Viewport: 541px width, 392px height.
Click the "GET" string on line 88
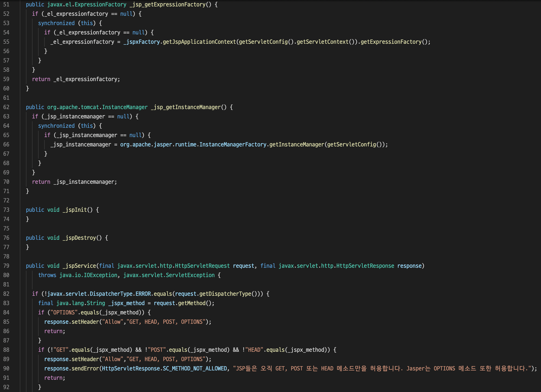coord(61,350)
